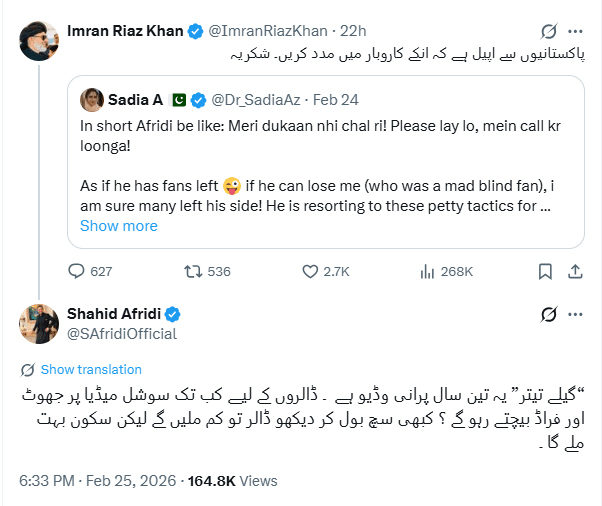The height and width of the screenshot is (506, 602).
Task: Open more options for Shahid Afridi tweet
Action: coord(575,316)
